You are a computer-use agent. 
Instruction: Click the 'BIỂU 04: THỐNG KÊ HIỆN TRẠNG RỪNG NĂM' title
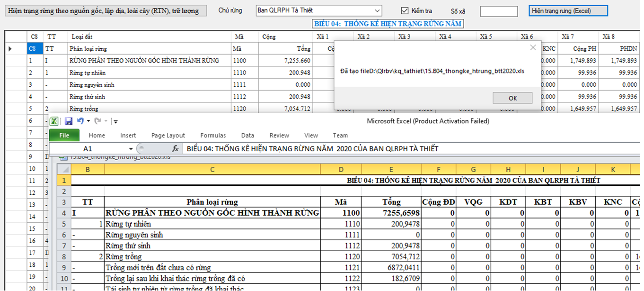click(x=388, y=24)
